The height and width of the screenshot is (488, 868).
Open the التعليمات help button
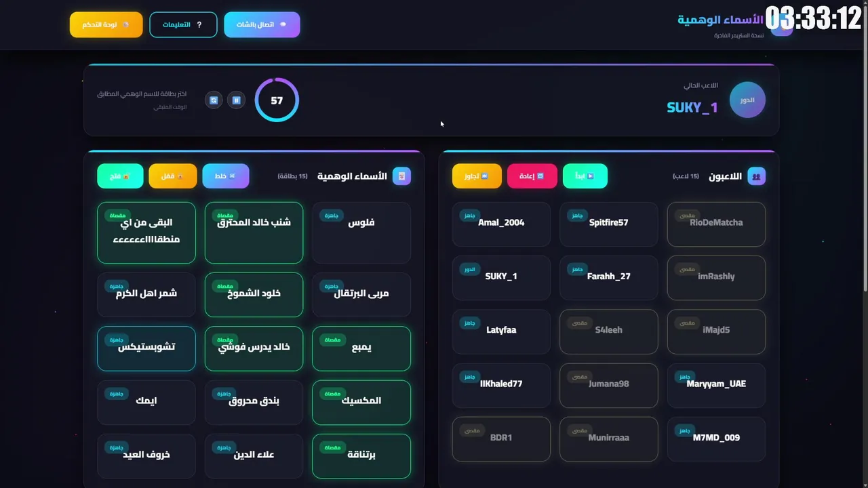coord(183,24)
